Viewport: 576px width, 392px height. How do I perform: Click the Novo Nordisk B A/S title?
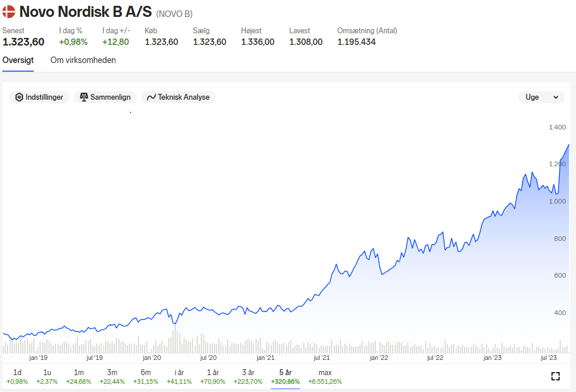pos(86,12)
